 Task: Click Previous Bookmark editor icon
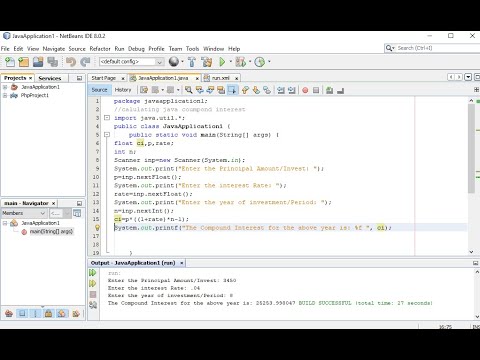pyautogui.click(x=245, y=90)
